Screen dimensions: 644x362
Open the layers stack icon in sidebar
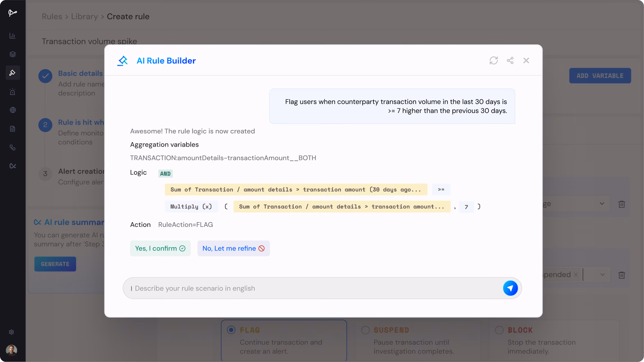click(x=12, y=54)
